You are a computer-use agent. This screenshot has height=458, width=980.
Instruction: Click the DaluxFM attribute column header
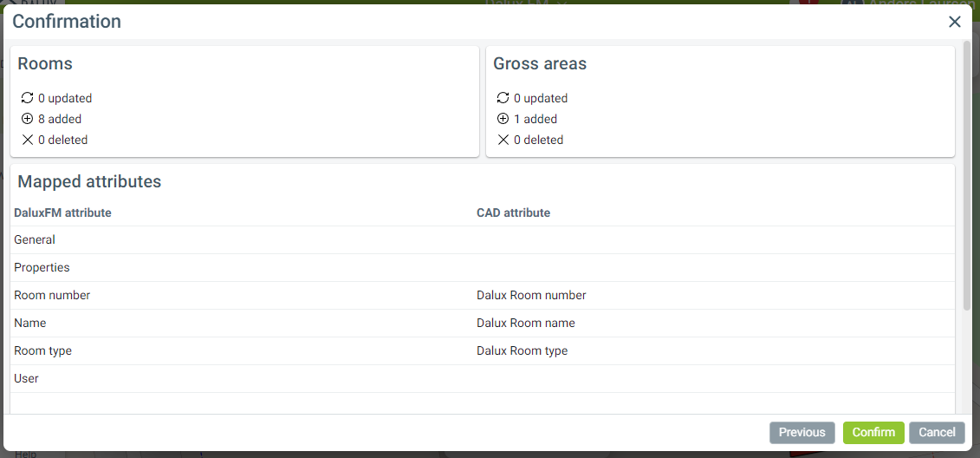point(62,213)
